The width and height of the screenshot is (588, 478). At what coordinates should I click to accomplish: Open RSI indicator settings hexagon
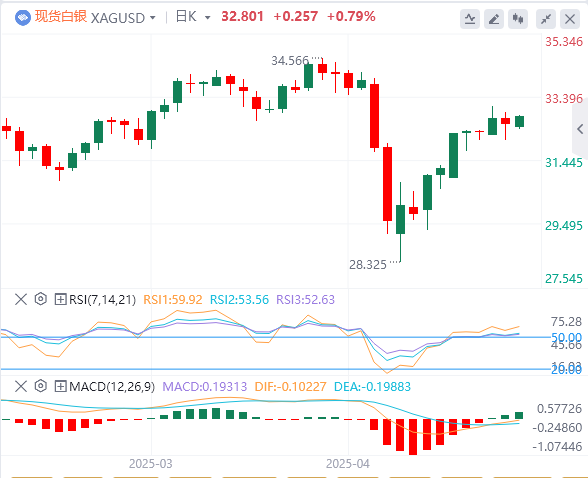40,299
